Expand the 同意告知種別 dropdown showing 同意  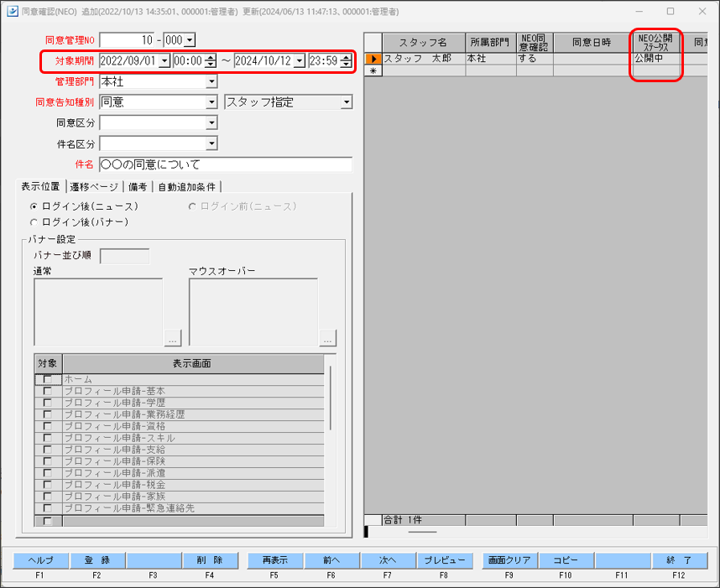pyautogui.click(x=211, y=102)
